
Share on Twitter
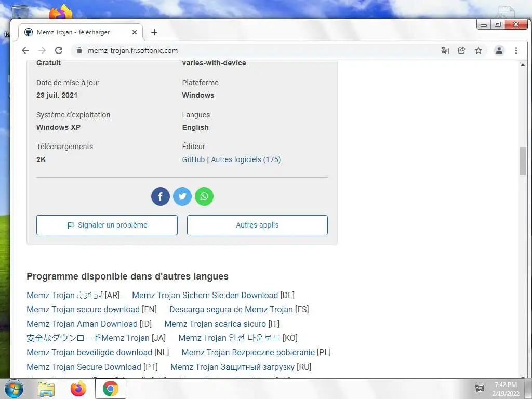coord(182,196)
